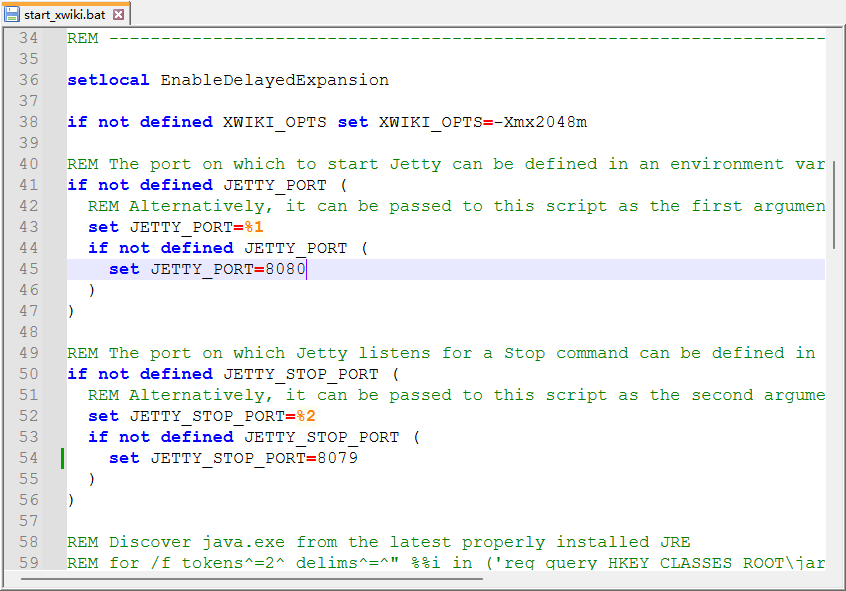This screenshot has width=846, height=591.
Task: Close the start_xwiki.bat tab
Action: pos(118,15)
